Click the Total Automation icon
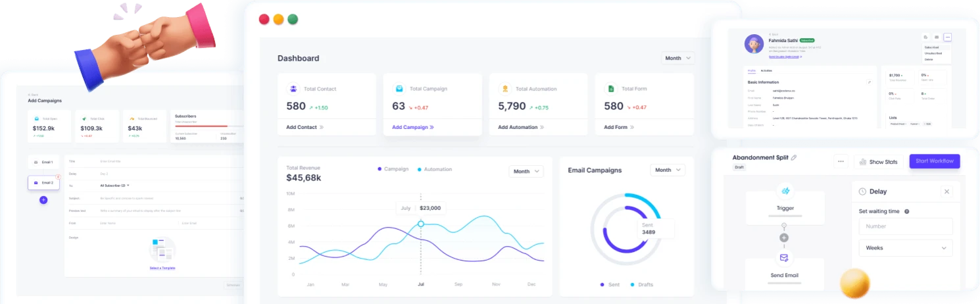980x304 pixels. coord(504,88)
